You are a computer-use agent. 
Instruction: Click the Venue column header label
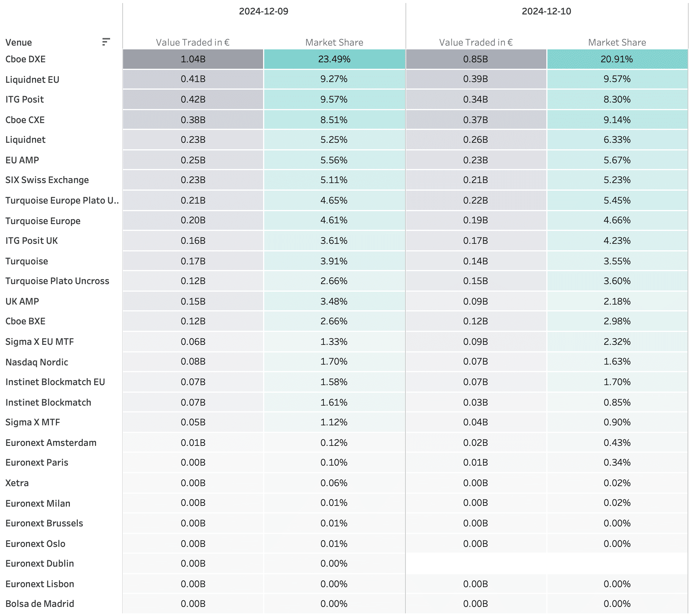point(19,43)
